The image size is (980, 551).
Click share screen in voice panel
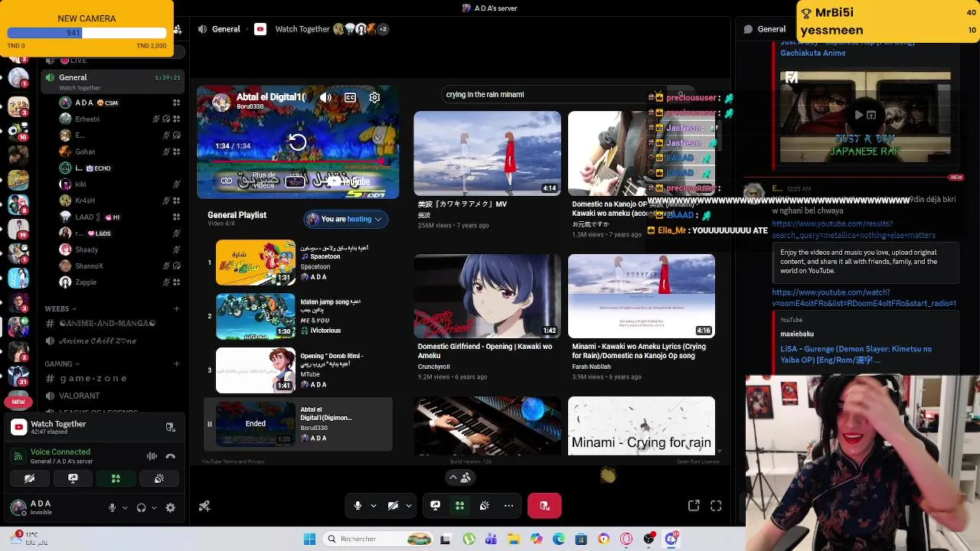(x=73, y=478)
